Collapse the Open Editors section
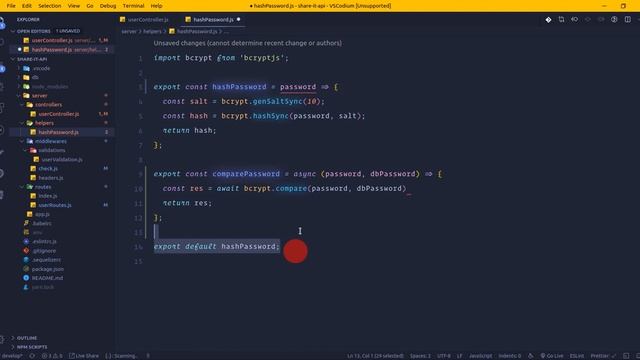Image resolution: width=640 pixels, height=360 pixels. click(34, 31)
